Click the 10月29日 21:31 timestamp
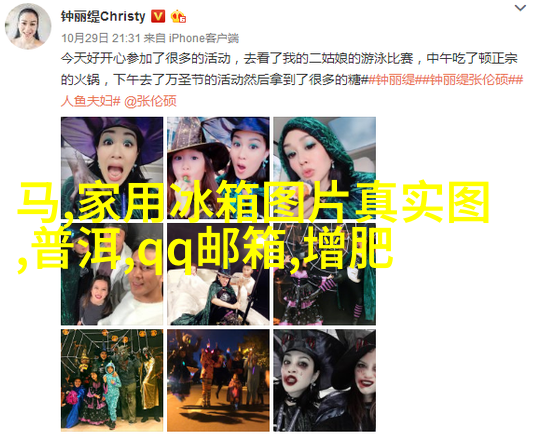This screenshot has width=536, height=439. pos(101,38)
